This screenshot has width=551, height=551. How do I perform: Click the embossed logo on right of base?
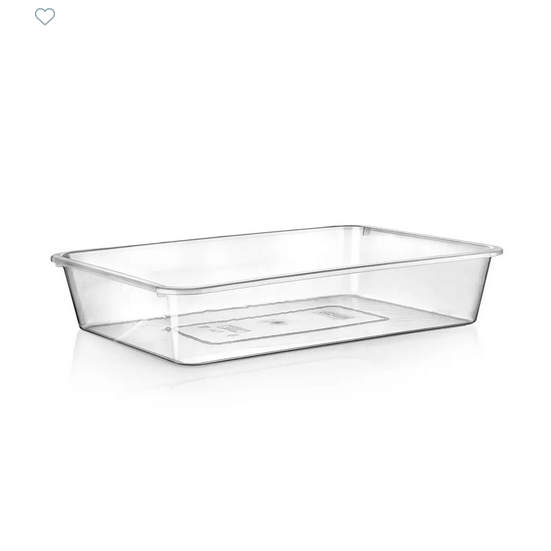(x=333, y=313)
